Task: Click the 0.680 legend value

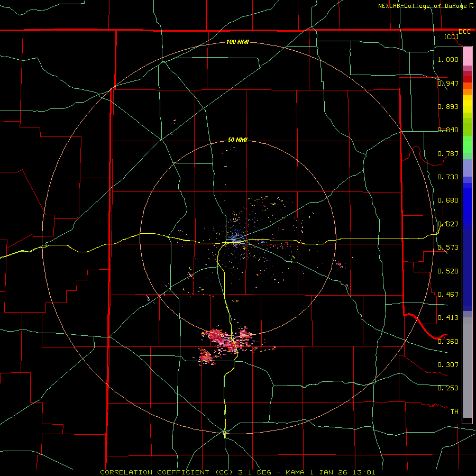Action: [448, 200]
